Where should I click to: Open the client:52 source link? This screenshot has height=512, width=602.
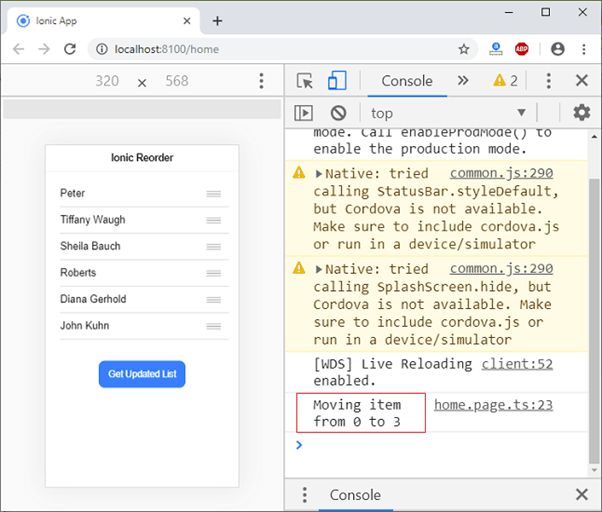[x=517, y=364]
